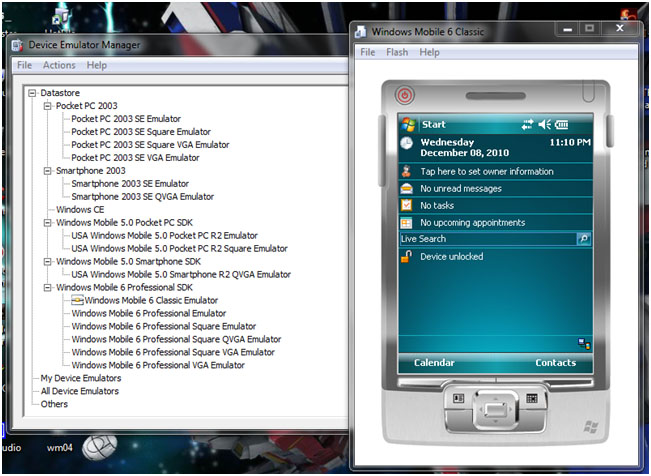Select USA Windows Mobile 5.0 Pocket PC R2 Emulator
The height and width of the screenshot is (476, 651).
(164, 236)
